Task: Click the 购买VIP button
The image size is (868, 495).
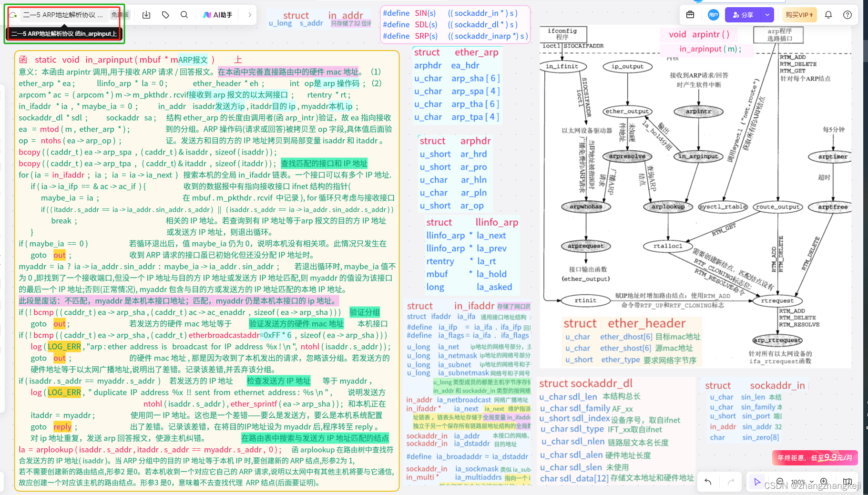Action: [799, 15]
